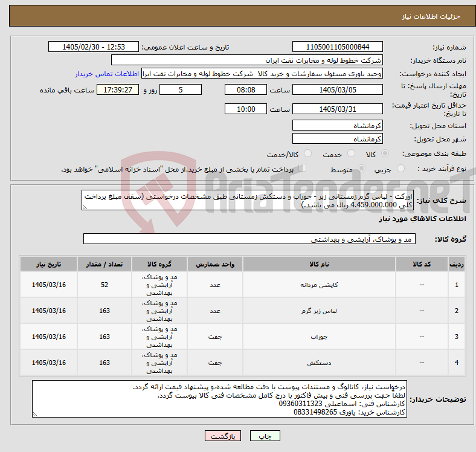Image resolution: width=476 pixels, height=452 pixels.
Task: Open the اطلاعات تماس خریدار link
Action: [x=107, y=74]
